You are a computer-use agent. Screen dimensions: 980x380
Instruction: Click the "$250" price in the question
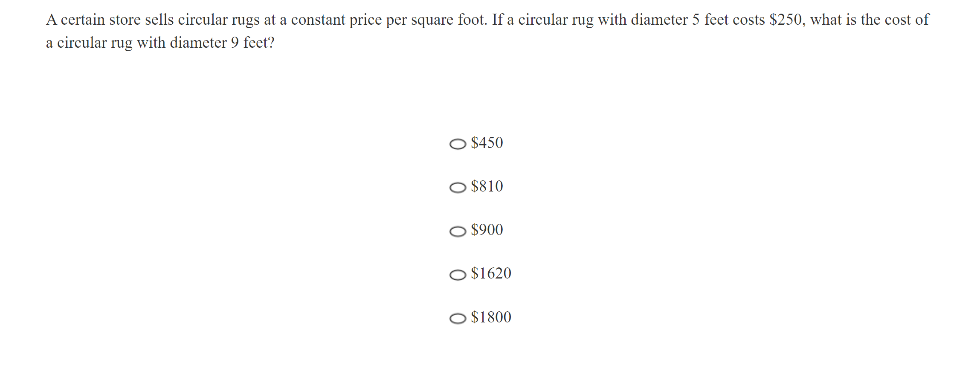pyautogui.click(x=786, y=20)
